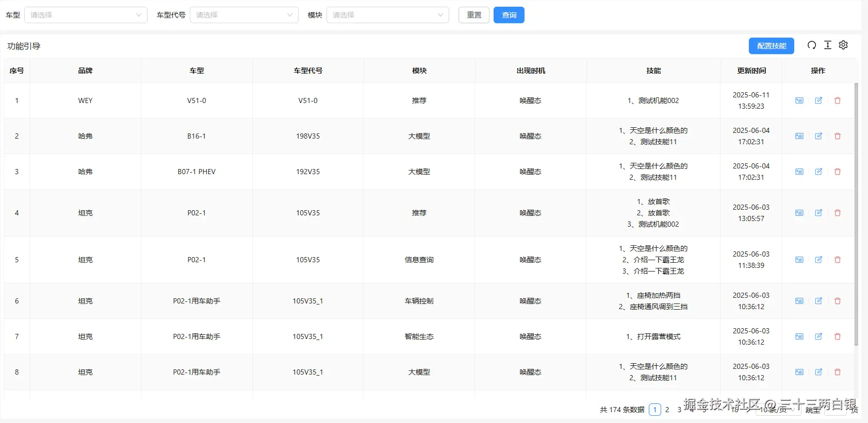Open detail view for the WEY V51-0 row
The image size is (868, 423).
(x=799, y=100)
